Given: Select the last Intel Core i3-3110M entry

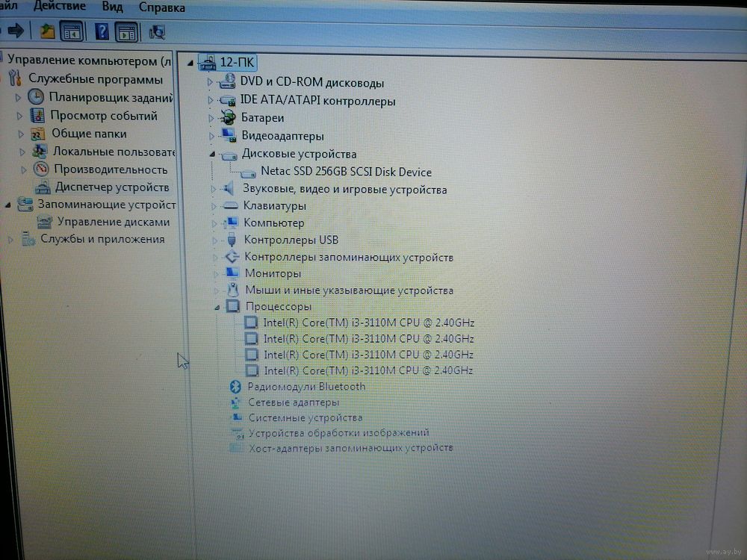Looking at the screenshot, I should (368, 370).
